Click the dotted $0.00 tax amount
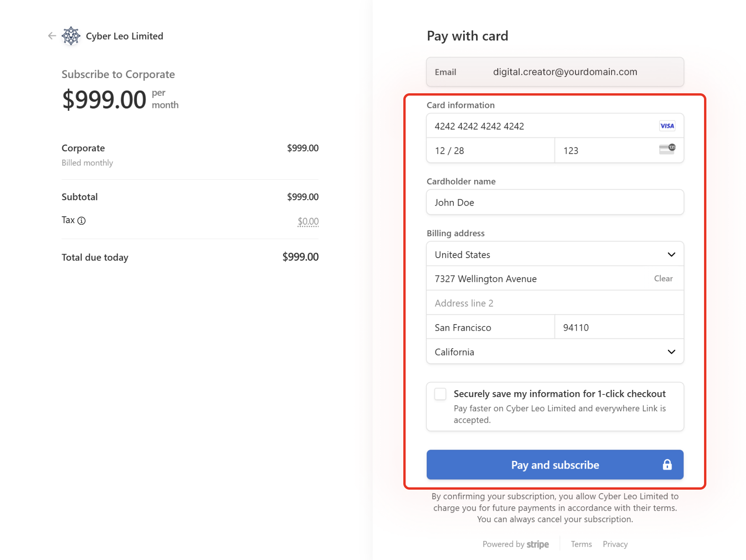Screen dimensions: 746x560 [x=308, y=221]
